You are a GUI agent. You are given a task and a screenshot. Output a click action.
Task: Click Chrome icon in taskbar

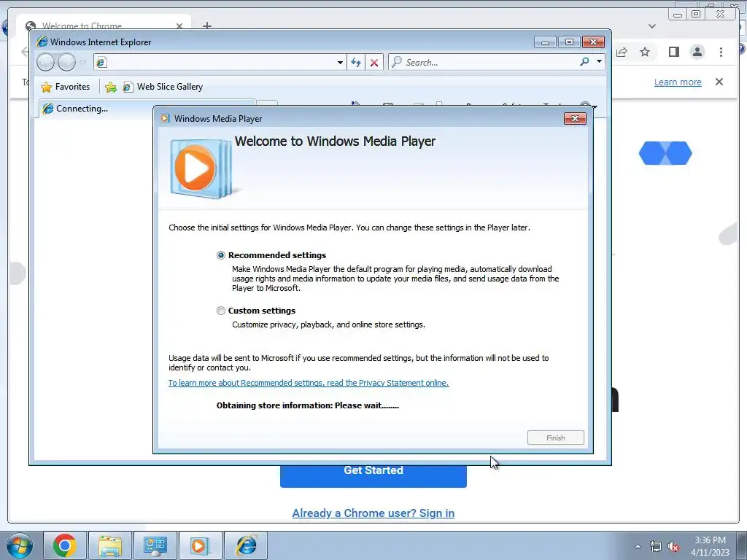(65, 545)
